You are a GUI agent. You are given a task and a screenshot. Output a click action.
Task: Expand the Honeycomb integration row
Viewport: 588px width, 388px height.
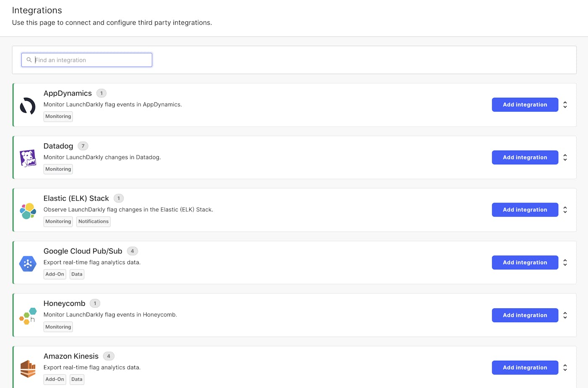[x=565, y=315]
